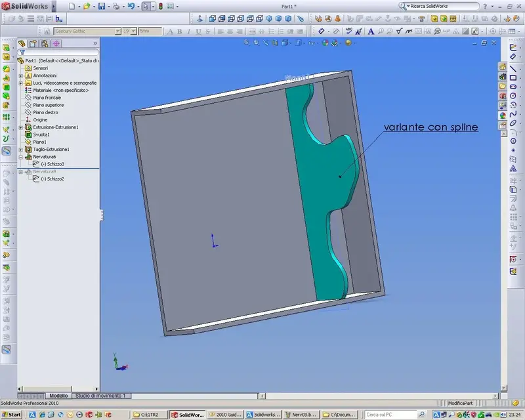Screen dimensions: 525x420
Task: Toggle Bold text formatting
Action: 179,31
